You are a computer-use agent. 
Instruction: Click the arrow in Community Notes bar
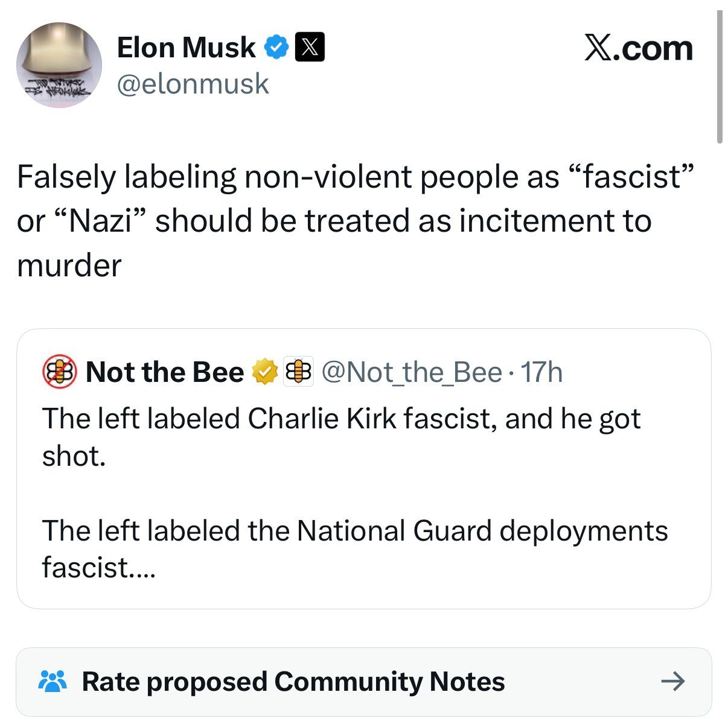[x=672, y=682]
